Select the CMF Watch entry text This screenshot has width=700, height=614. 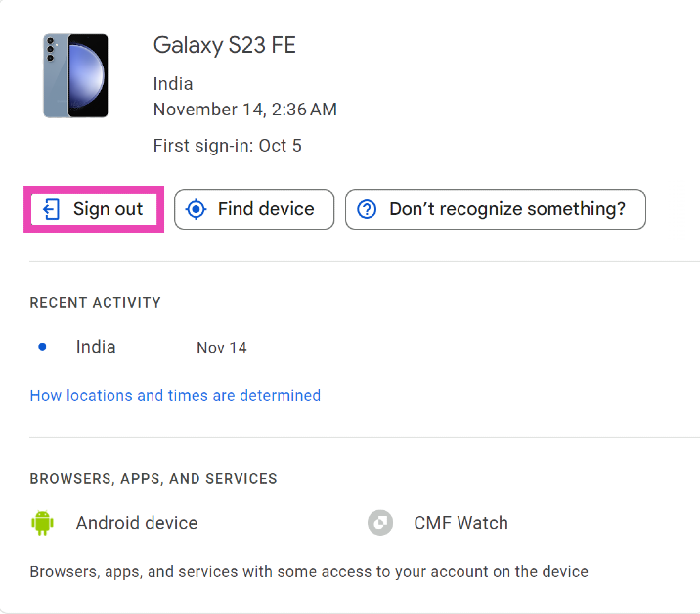pos(460,523)
